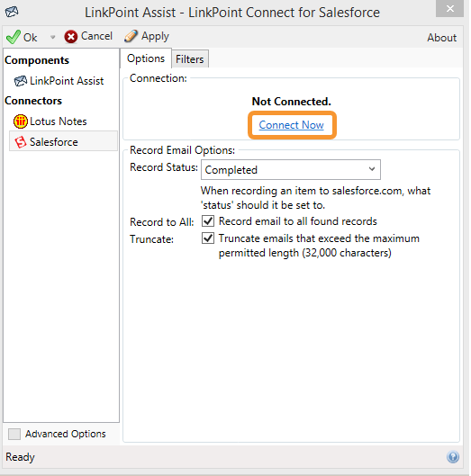Click the Record Status dropdown chevron

coord(372,169)
